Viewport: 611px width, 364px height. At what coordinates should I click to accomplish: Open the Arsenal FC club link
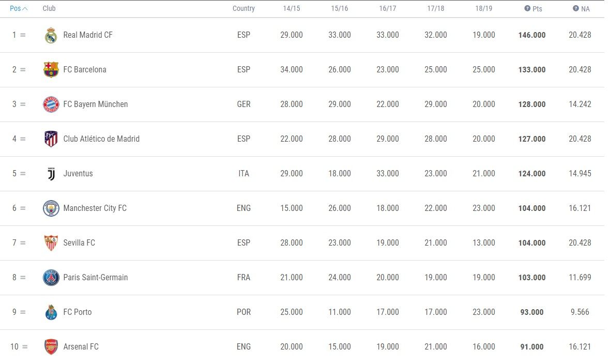tap(81, 347)
